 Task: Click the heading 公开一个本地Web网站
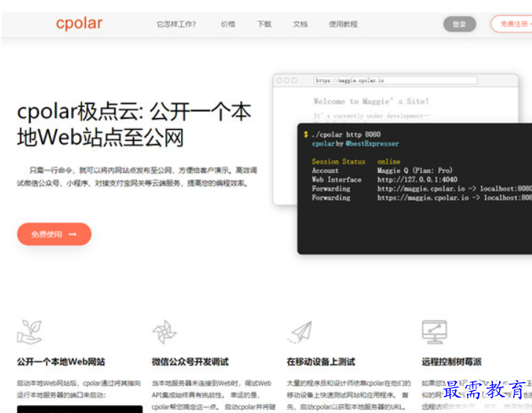(x=61, y=362)
